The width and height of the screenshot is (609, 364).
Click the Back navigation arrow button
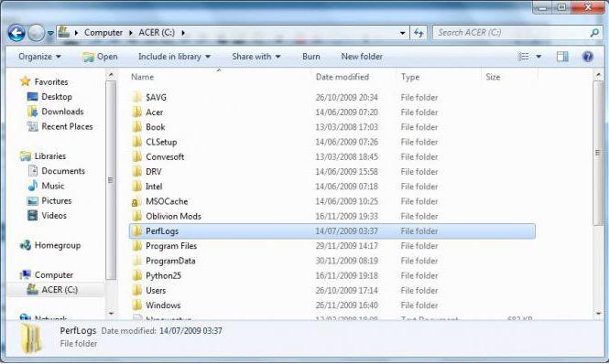point(16,33)
